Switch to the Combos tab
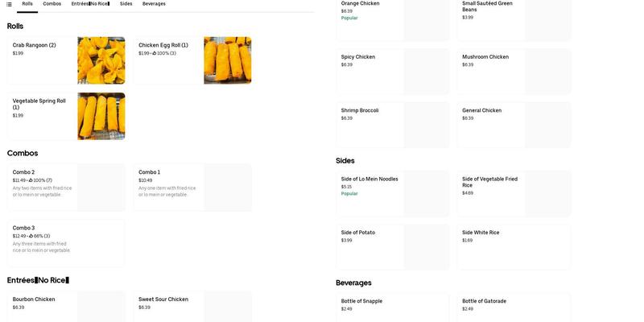This screenshot has width=644, height=322. click(x=52, y=4)
